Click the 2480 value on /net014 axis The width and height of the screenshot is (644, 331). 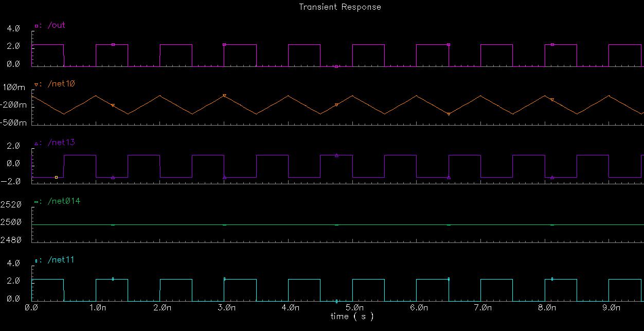tap(11, 240)
